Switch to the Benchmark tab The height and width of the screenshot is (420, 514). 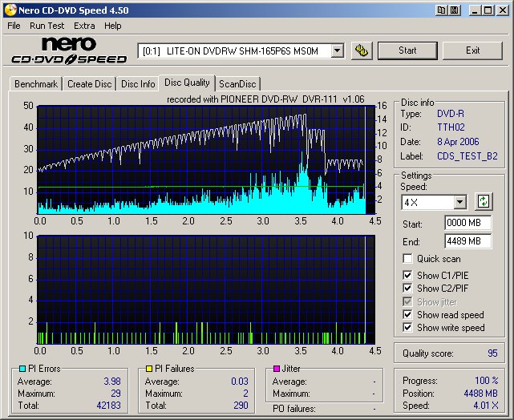tap(36, 84)
